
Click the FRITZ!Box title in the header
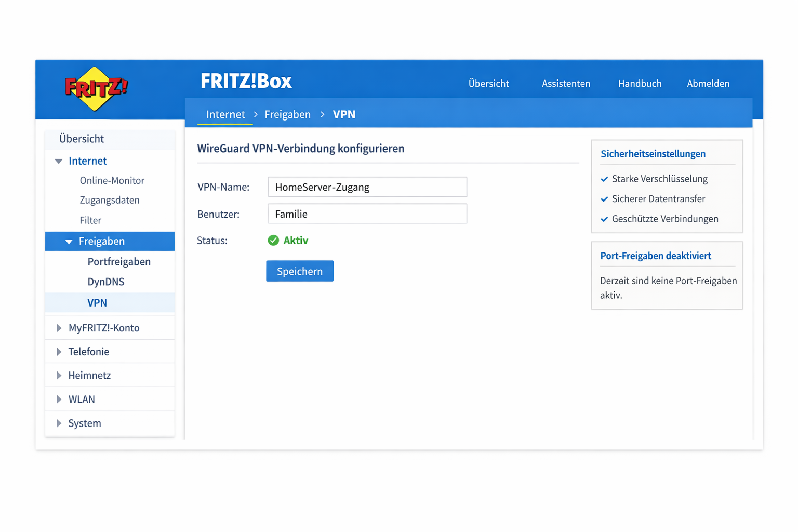(x=246, y=81)
